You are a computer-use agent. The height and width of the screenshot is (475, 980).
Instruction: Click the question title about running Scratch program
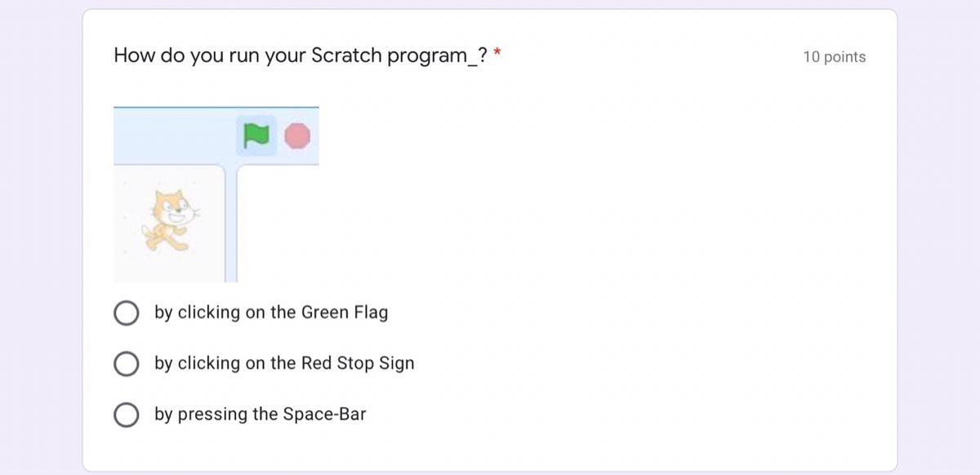point(301,55)
